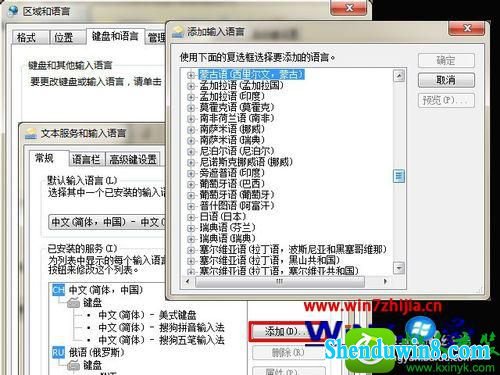Click horizontal scrollbar right arrow

tap(386, 282)
